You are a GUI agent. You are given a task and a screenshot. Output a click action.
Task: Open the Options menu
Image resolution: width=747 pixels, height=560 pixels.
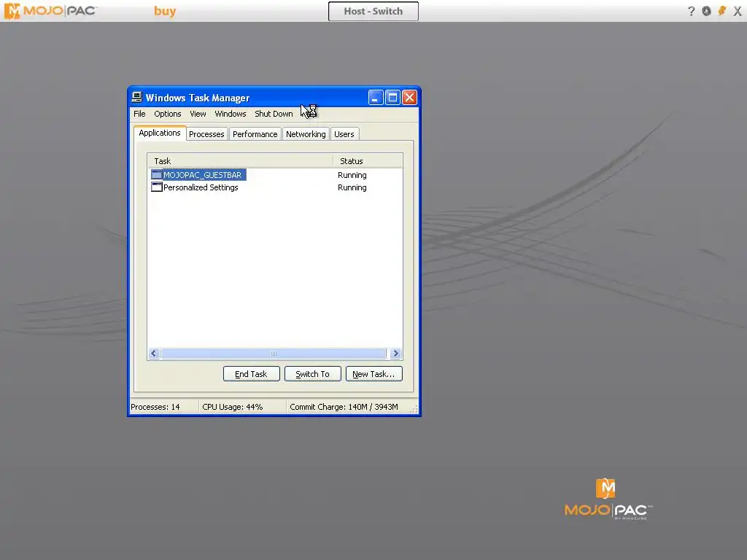point(168,114)
